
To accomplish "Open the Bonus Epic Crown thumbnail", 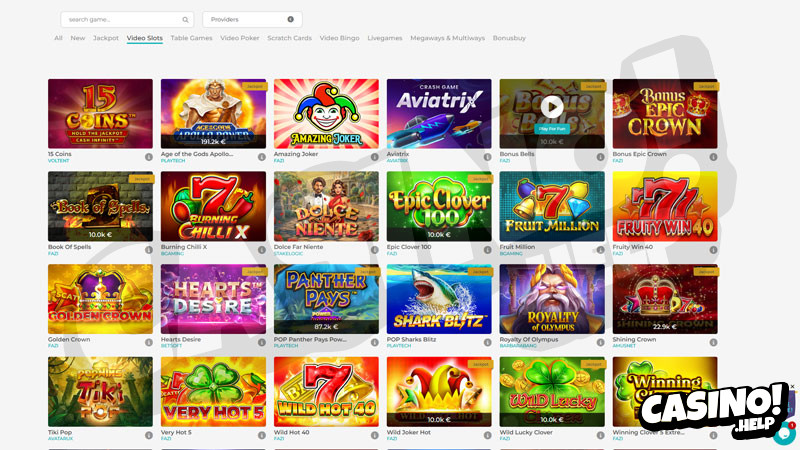I will tap(665, 114).
